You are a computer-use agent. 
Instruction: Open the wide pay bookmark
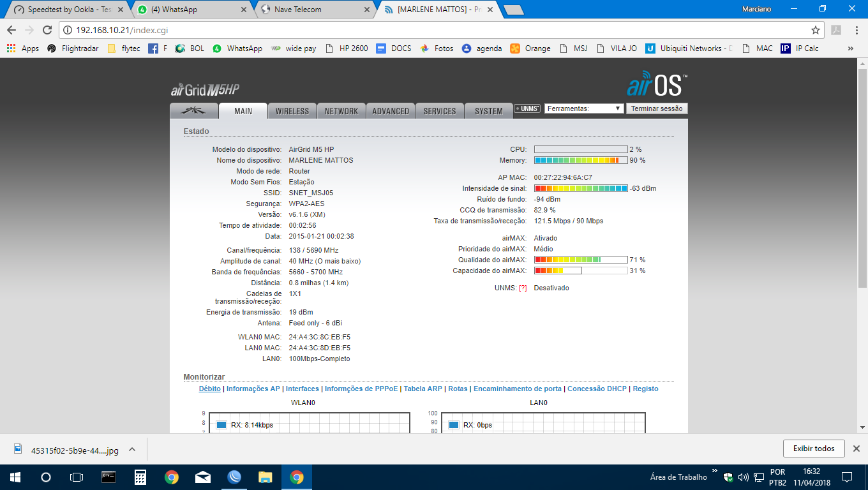point(294,48)
